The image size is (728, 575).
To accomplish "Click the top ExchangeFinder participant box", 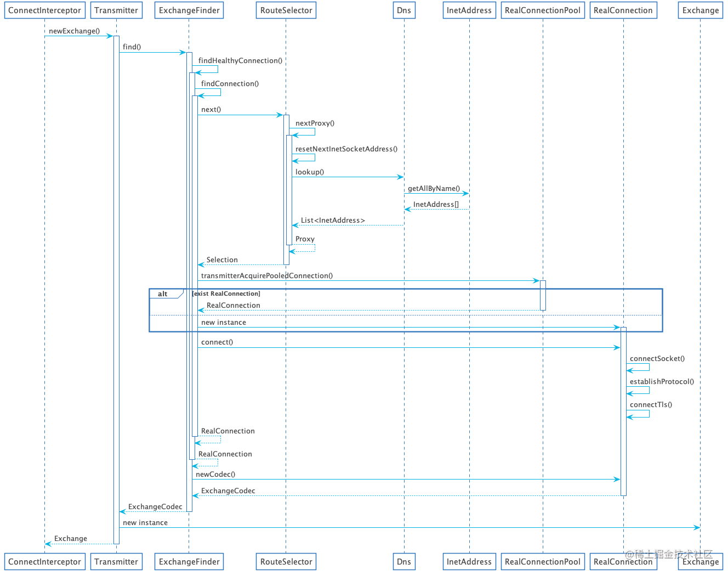I will pyautogui.click(x=189, y=10).
